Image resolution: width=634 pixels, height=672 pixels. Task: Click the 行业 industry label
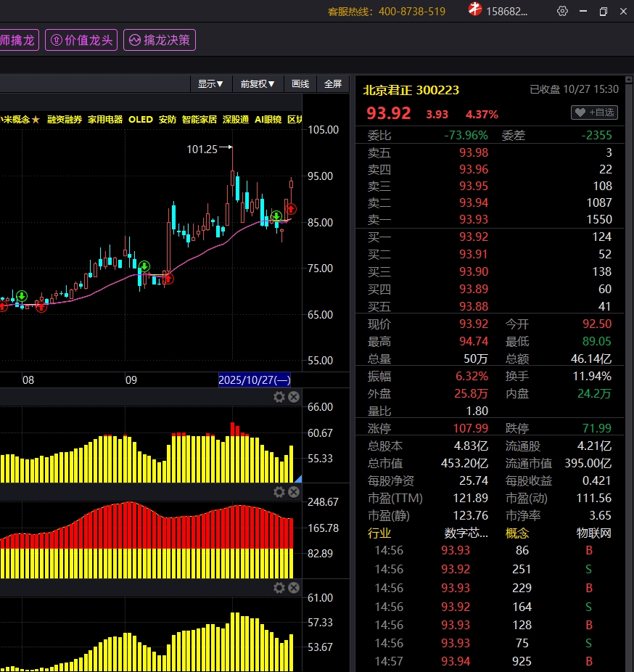(x=379, y=533)
